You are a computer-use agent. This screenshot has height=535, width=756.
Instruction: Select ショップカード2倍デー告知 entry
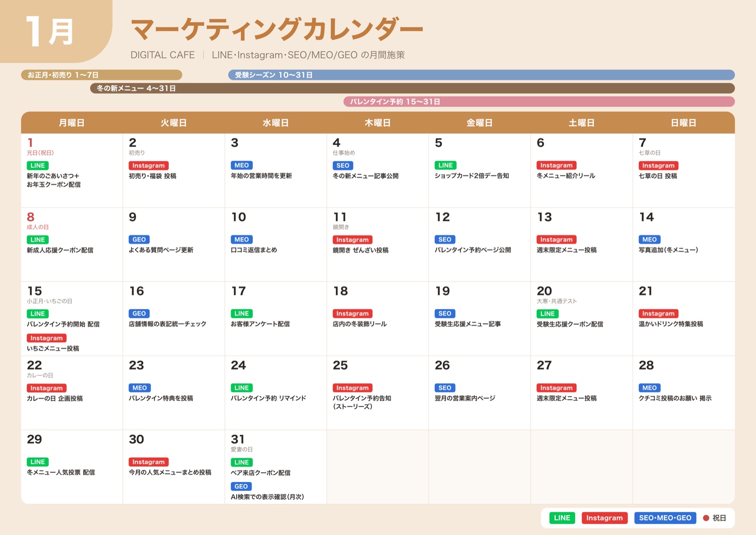472,176
